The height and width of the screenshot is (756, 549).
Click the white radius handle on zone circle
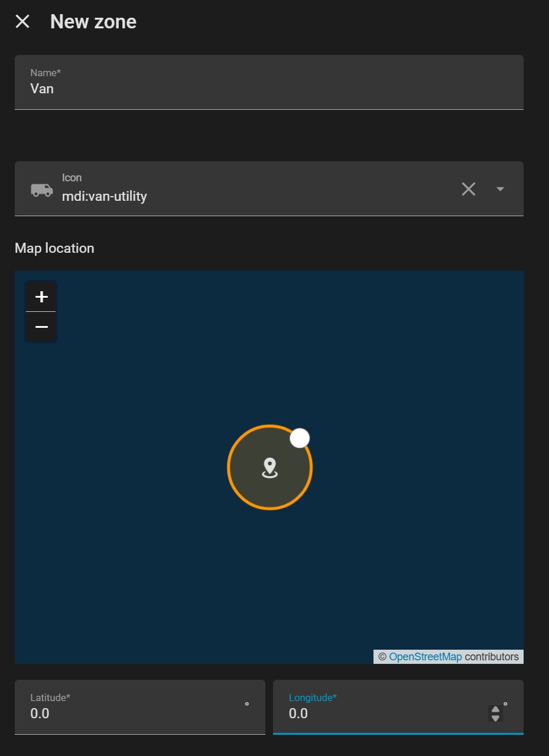point(300,438)
